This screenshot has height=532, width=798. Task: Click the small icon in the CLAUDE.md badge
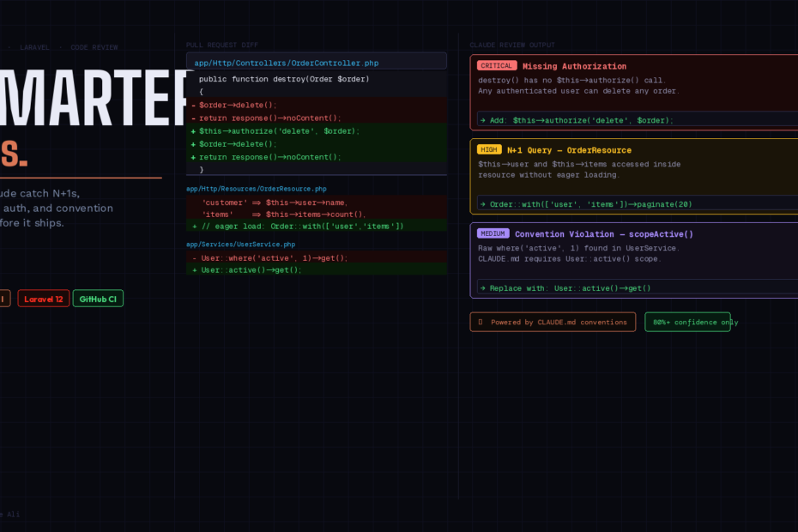pos(480,323)
